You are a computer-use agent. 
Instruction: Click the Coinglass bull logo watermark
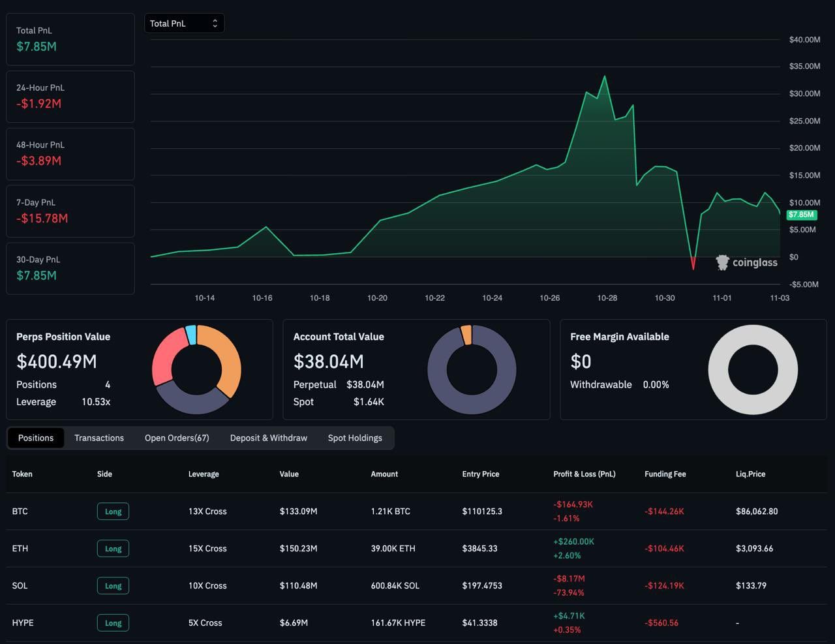(x=721, y=262)
